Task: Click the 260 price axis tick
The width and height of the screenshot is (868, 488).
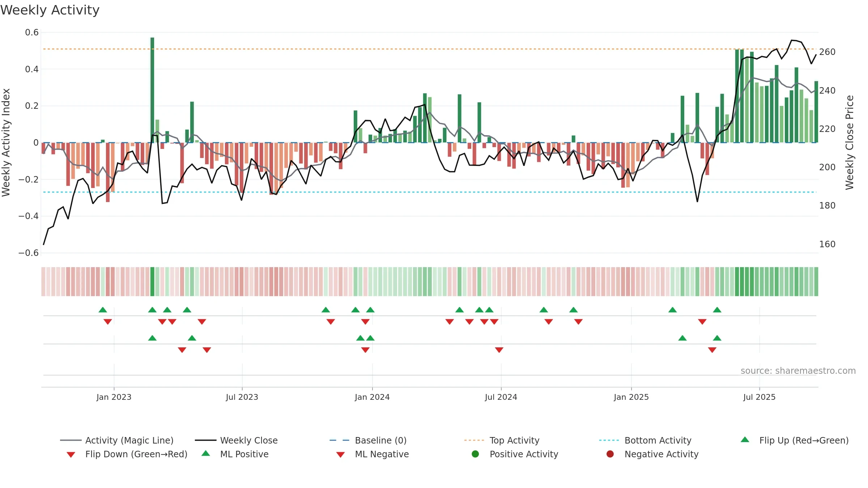Action: 827,52
